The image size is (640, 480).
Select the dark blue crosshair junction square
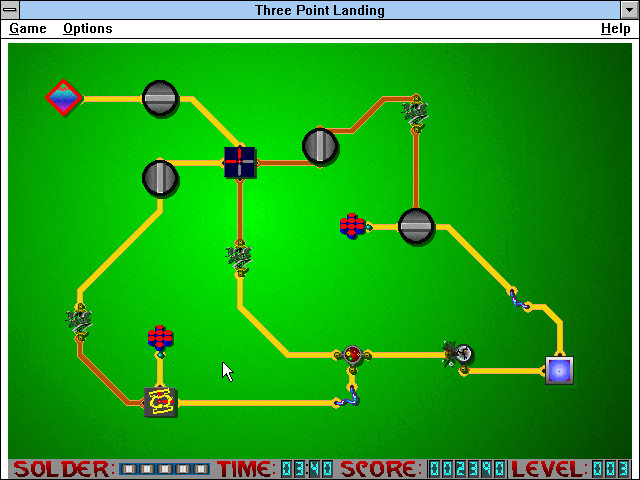tap(240, 162)
